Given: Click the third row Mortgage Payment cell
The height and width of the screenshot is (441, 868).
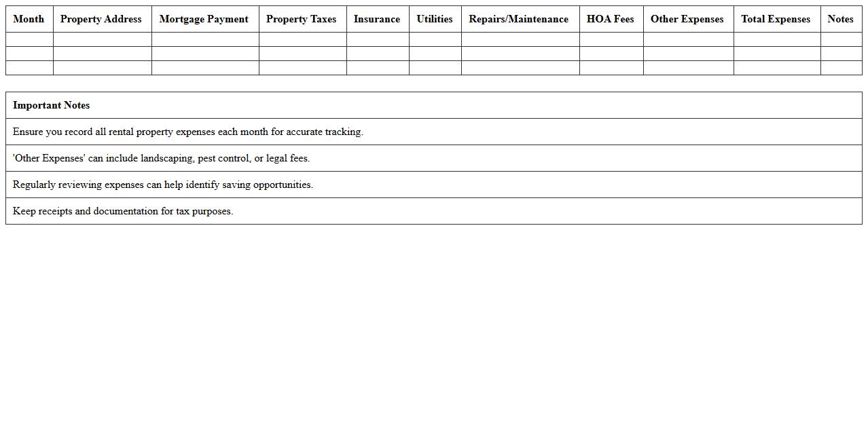Looking at the screenshot, I should (204, 68).
